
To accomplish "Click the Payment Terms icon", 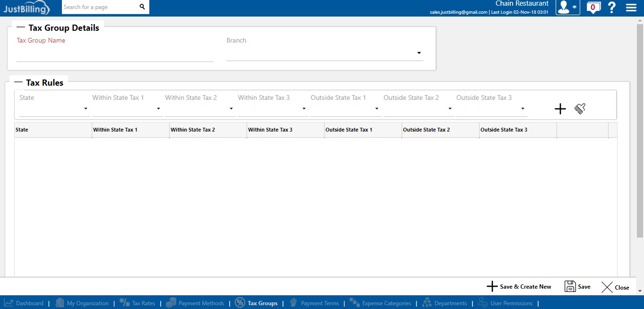I will 293,303.
